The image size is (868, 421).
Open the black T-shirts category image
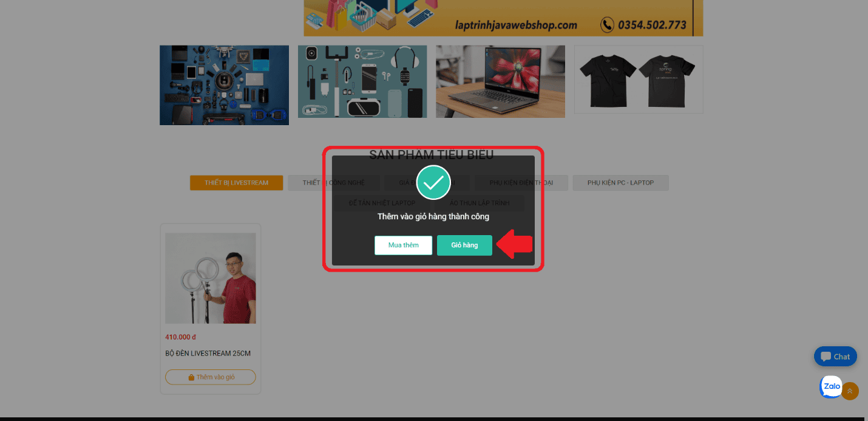click(x=639, y=80)
